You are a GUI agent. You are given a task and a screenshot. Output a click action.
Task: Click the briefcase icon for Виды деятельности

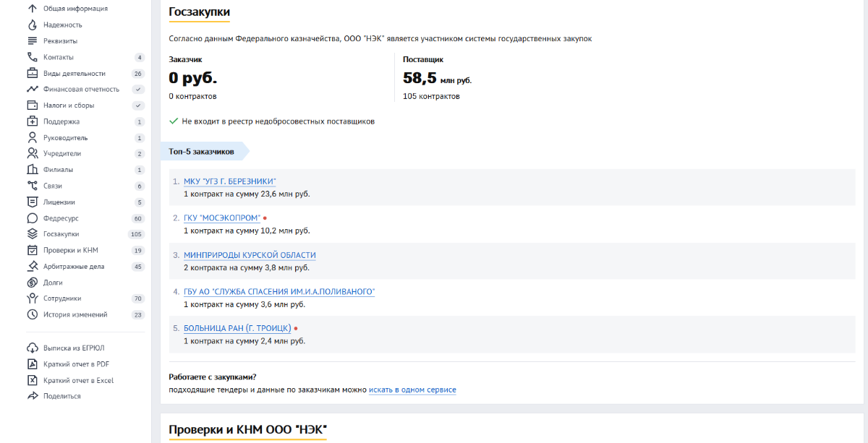point(32,73)
